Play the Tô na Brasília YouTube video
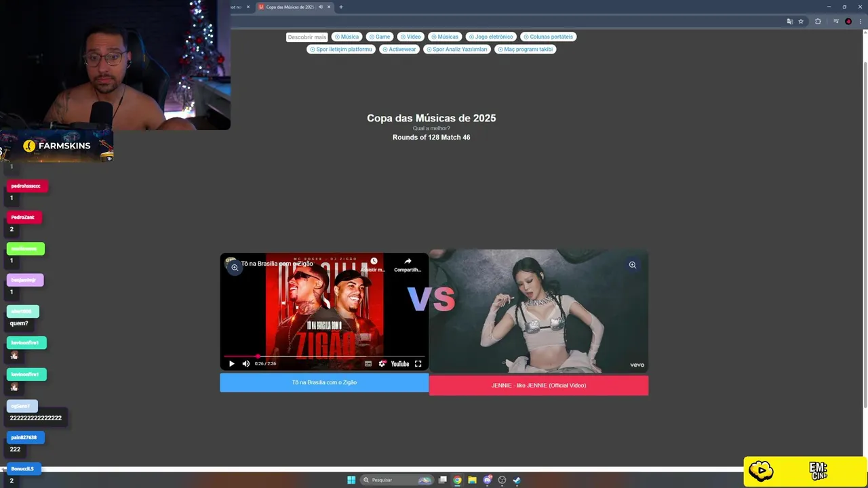 click(231, 364)
